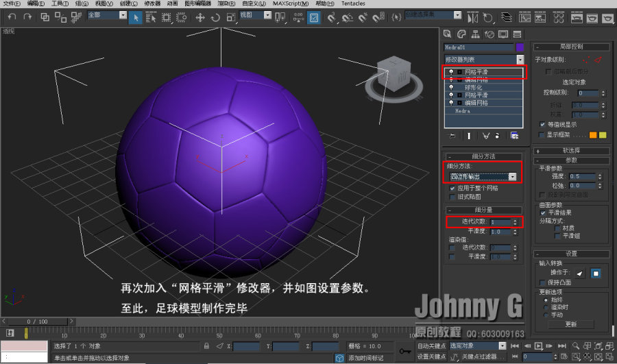Screen dimensions: 617x364
Task: Expand the 软选择 rollout header
Action: click(571, 151)
